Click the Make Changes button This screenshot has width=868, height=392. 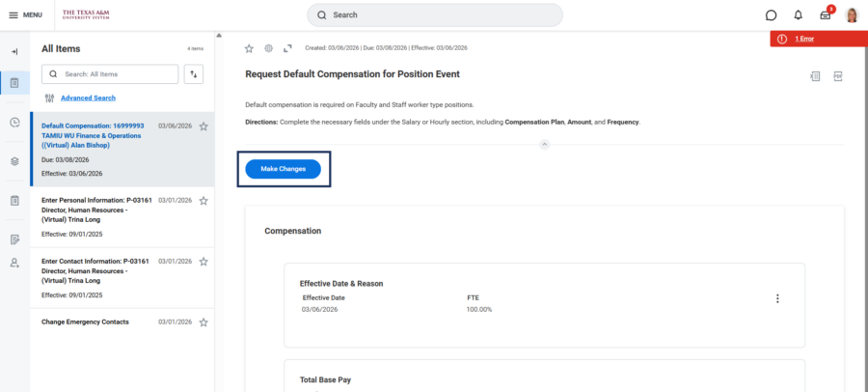click(x=283, y=169)
